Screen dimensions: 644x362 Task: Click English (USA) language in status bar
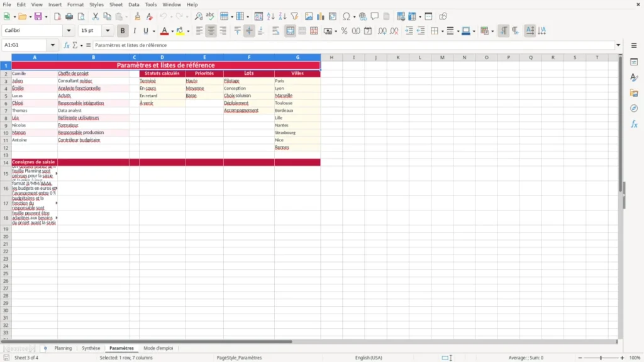point(369,358)
